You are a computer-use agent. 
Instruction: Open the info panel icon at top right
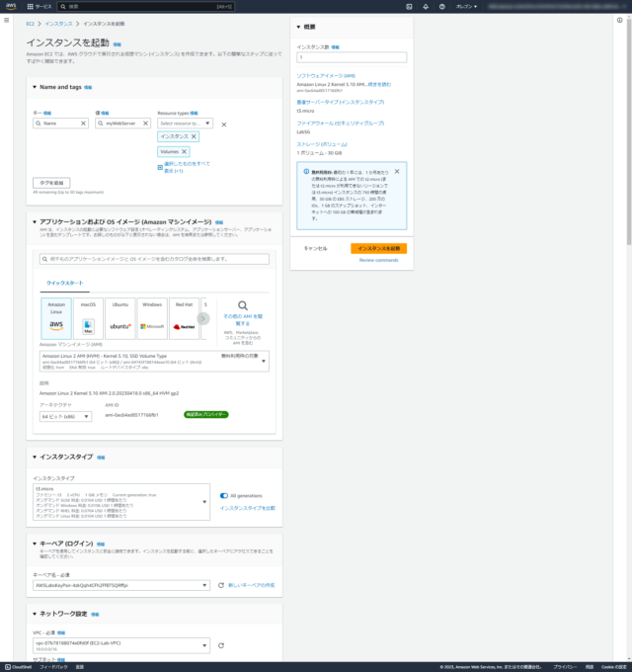[619, 20]
